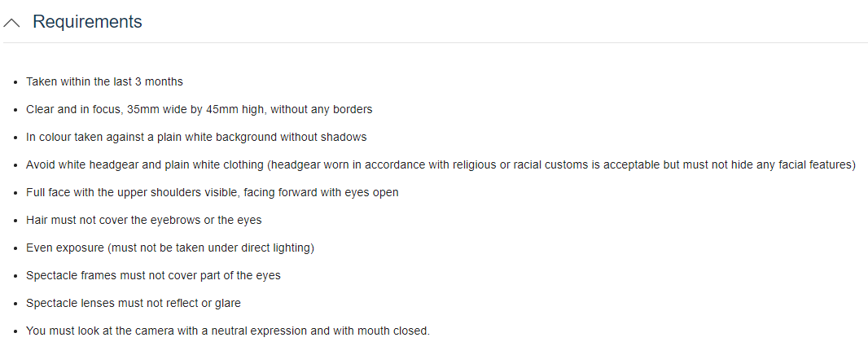Click the 'Full face with upper shoulders' line
The width and height of the screenshot is (868, 355).
pyautogui.click(x=122, y=192)
